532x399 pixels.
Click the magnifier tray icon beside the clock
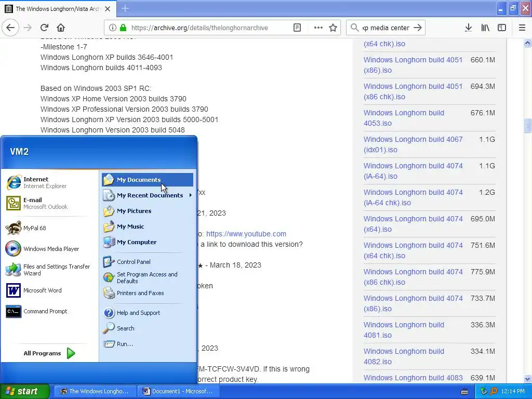coord(494,392)
